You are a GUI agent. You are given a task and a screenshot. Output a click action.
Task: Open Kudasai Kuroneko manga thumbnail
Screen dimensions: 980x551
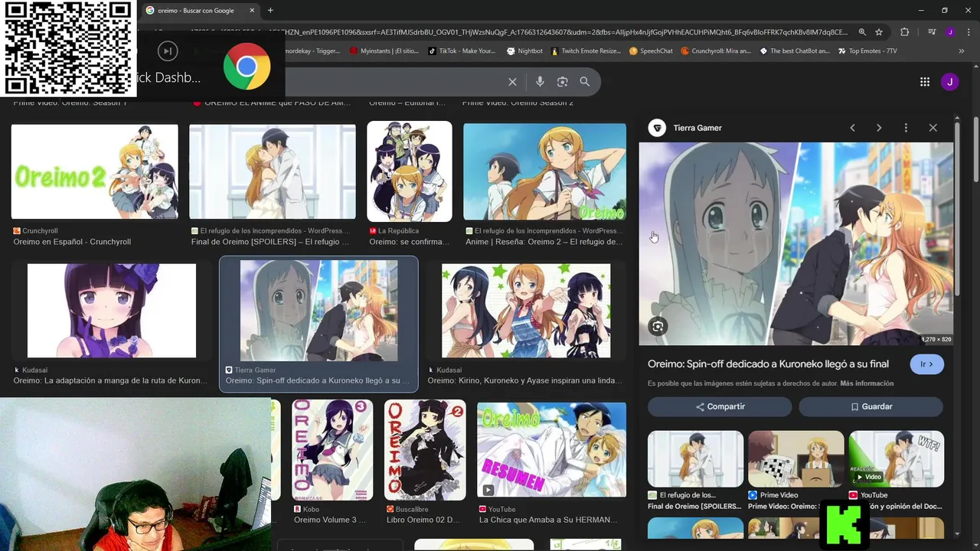point(112,311)
